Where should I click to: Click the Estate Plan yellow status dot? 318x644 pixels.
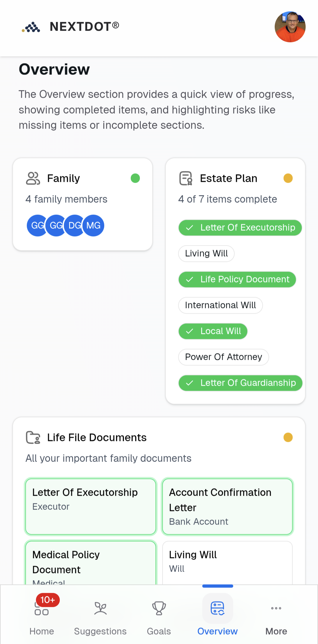288,178
